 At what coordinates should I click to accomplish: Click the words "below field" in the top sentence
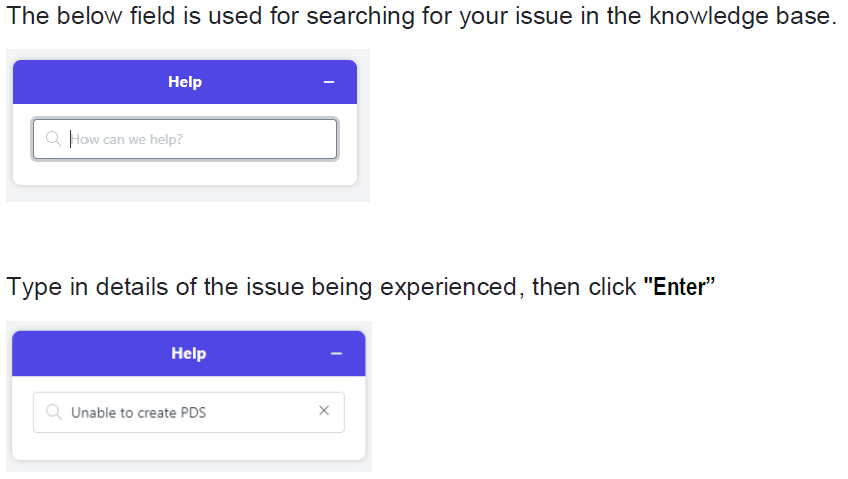click(116, 16)
